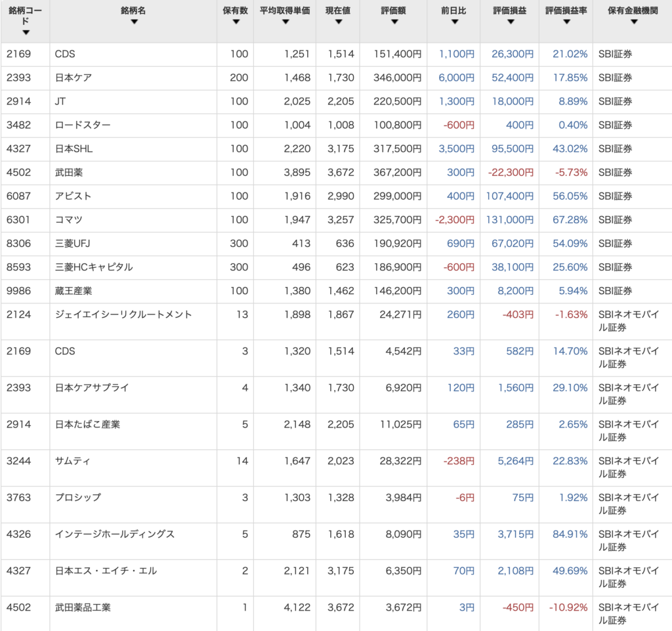The height and width of the screenshot is (631, 672).
Task: Select the ロードスター row name
Action: pos(83,125)
